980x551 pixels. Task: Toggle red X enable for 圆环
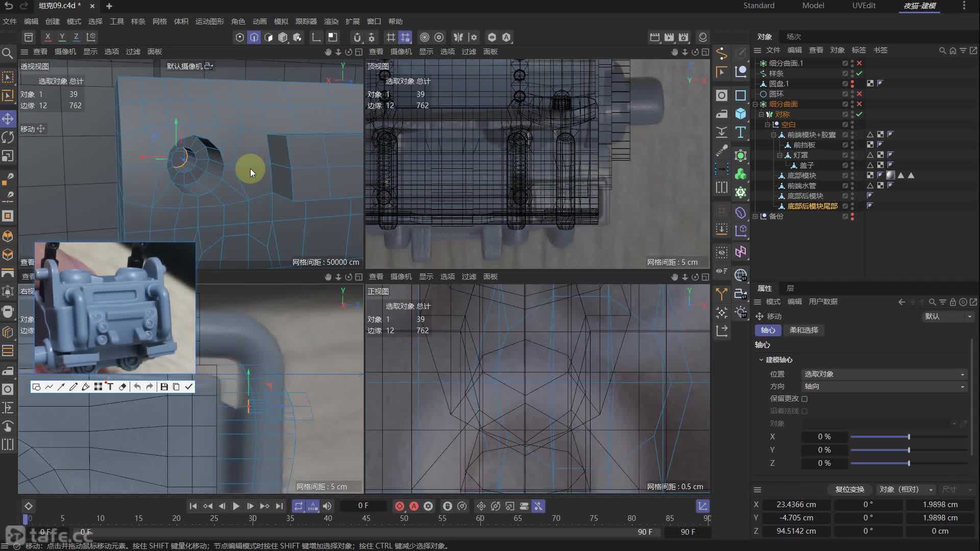[860, 94]
